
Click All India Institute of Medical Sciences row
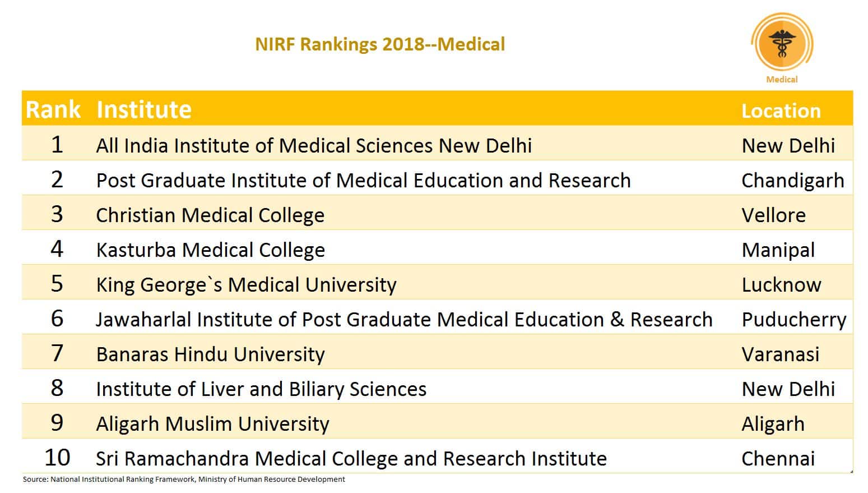[314, 146]
